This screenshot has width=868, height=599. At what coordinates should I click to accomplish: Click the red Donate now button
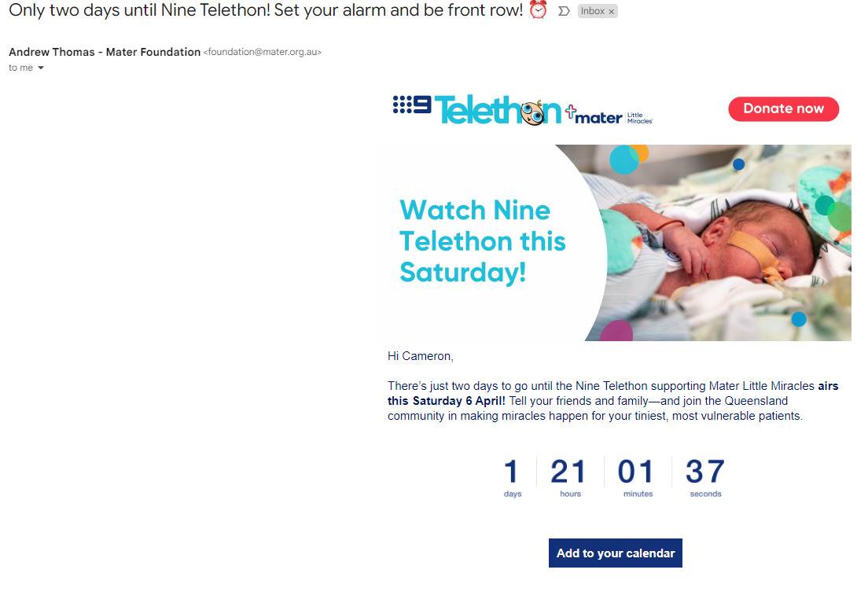pos(783,109)
